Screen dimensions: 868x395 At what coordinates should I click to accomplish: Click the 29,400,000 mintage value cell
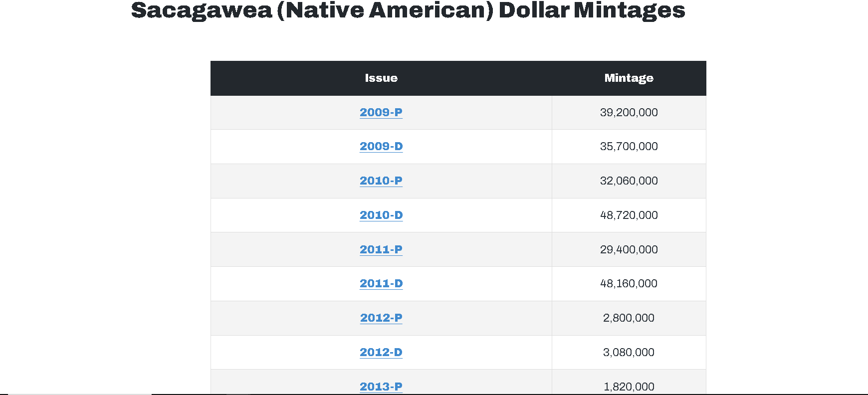pyautogui.click(x=629, y=249)
